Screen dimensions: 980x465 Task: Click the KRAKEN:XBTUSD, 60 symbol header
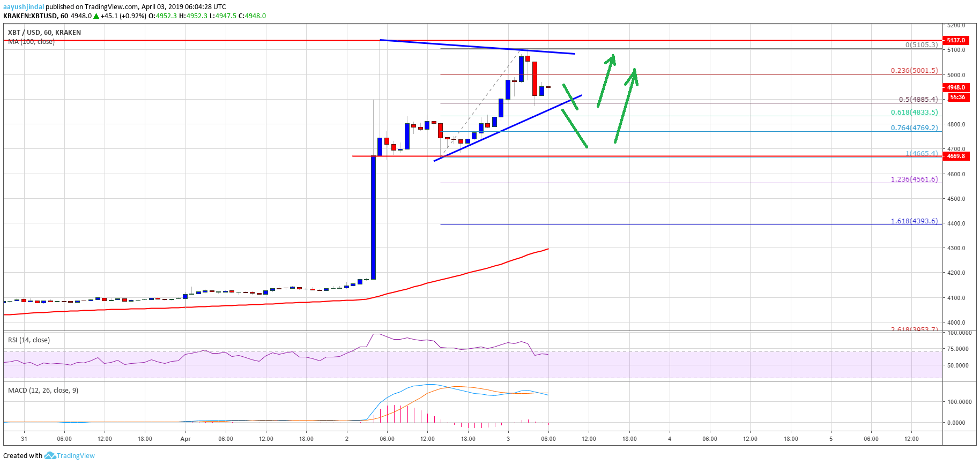35,16
